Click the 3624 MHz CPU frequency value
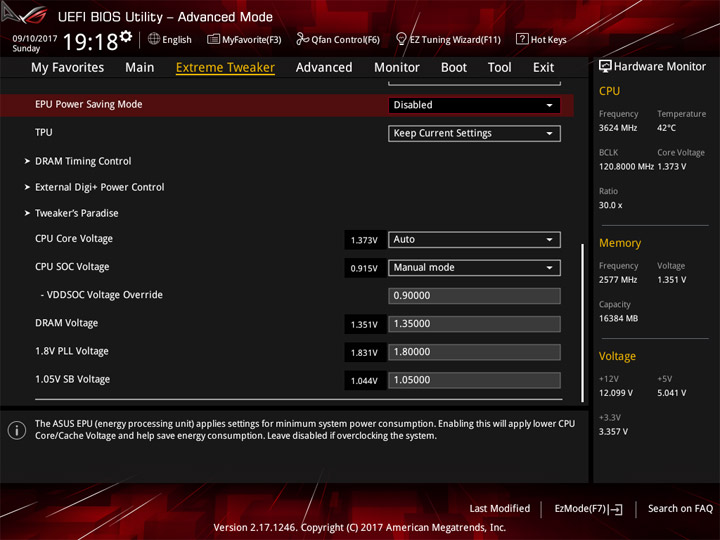720x540 pixels. point(618,128)
